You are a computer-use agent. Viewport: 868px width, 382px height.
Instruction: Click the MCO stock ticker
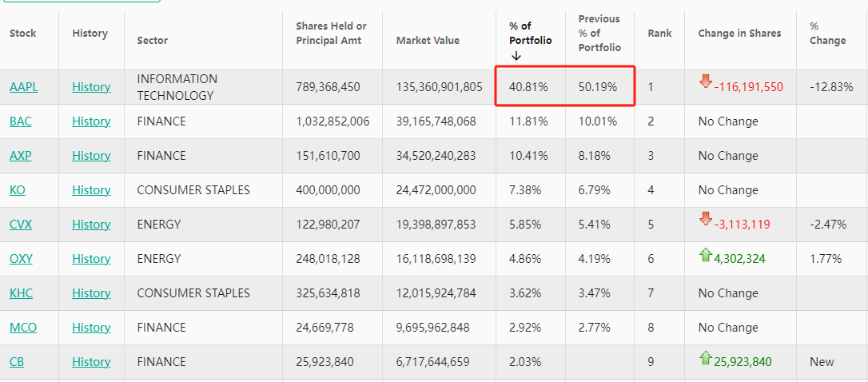tap(23, 328)
